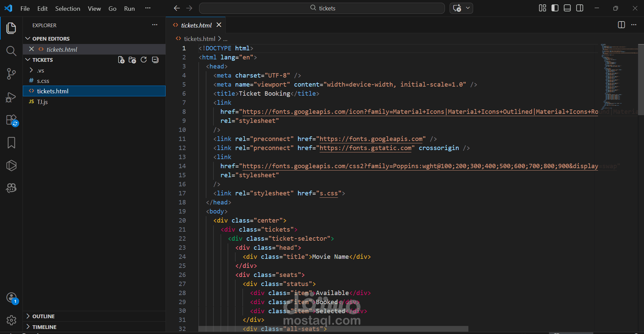Screen dimensions: 644x334
Task: Open s.css file in Explorer
Action: (x=43, y=81)
